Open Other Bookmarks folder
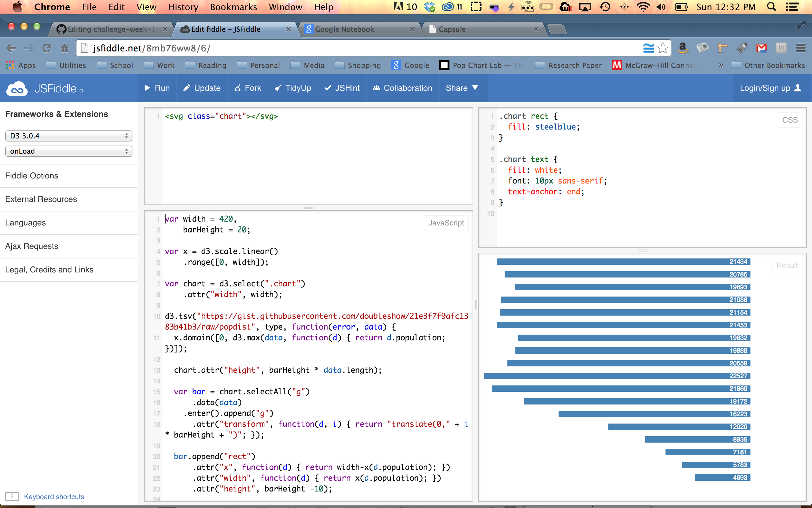Viewport: 812px width, 508px height. point(768,65)
